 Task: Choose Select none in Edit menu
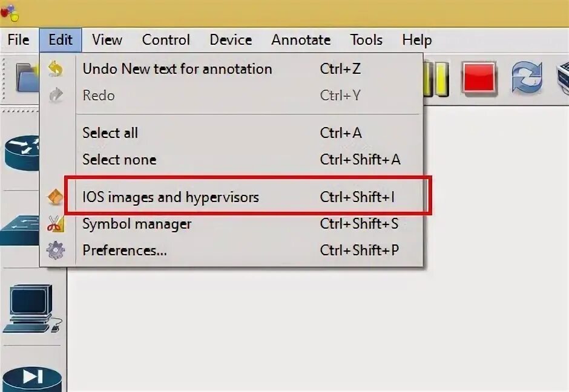[119, 160]
